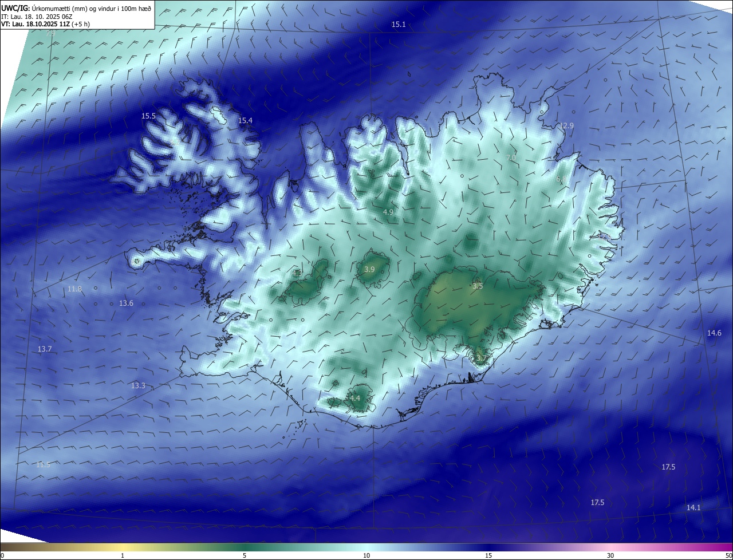Screen dimensions: 733x560
Task: Click the 3.7 value on the map
Action: [482, 358]
